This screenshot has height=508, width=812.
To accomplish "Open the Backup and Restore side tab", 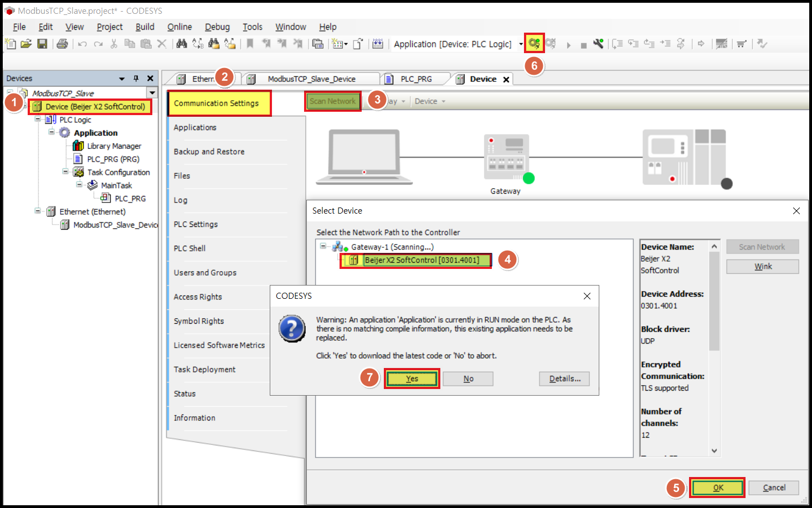I will (x=209, y=152).
